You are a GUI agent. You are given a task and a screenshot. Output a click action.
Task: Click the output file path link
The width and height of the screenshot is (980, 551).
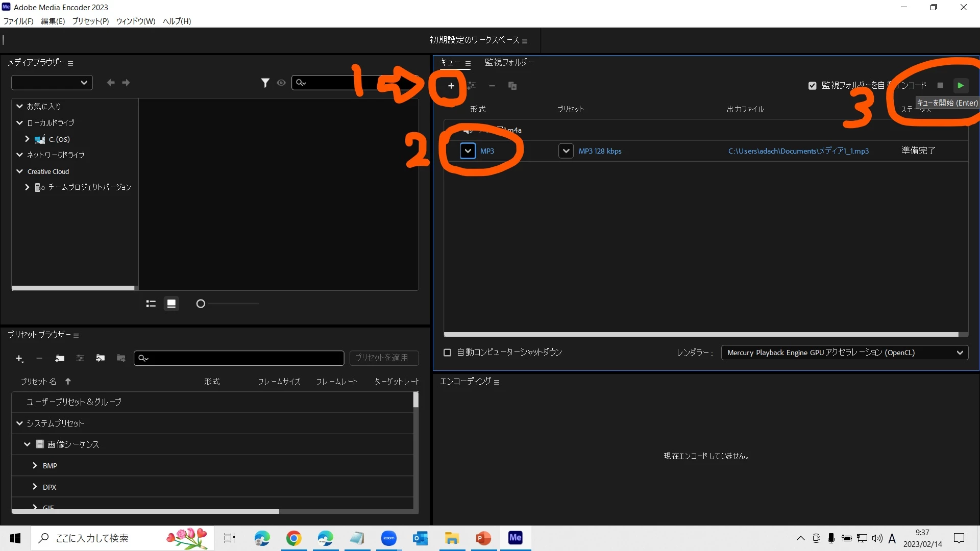coord(798,151)
